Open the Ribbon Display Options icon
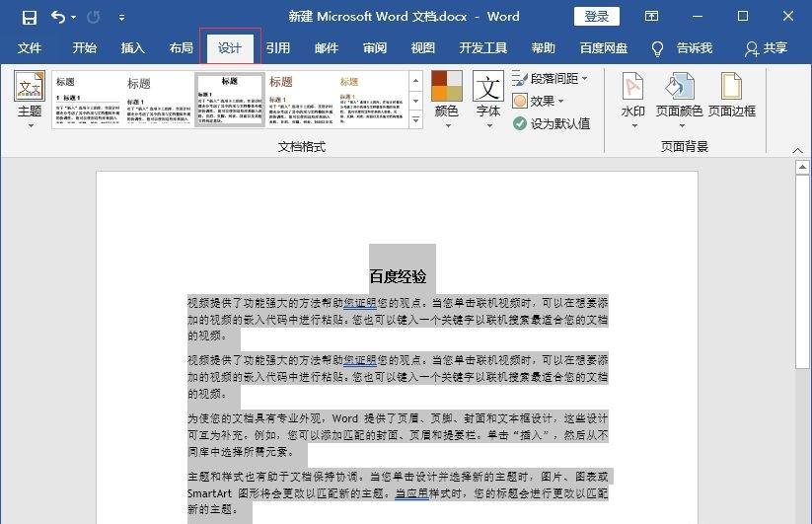812x524 pixels. tap(651, 17)
